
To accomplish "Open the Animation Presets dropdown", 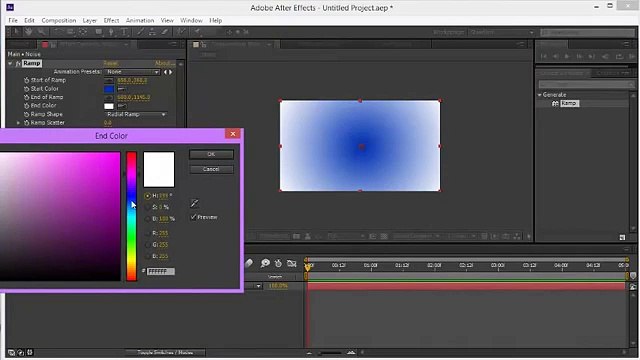I will coord(132,72).
